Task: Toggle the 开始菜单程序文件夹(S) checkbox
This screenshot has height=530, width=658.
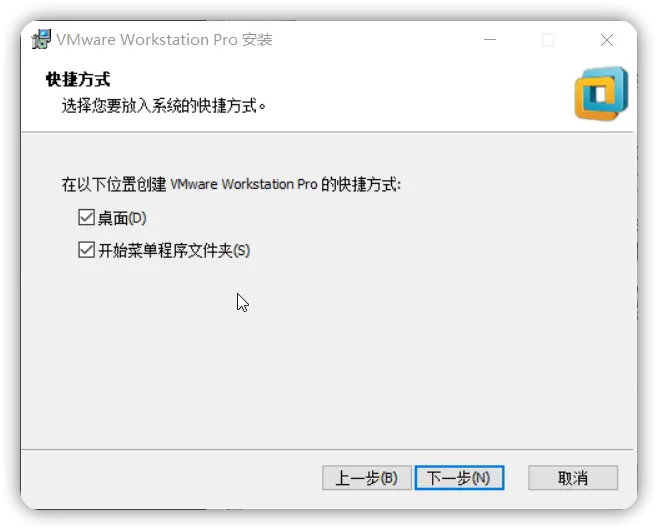Action: tap(86, 250)
